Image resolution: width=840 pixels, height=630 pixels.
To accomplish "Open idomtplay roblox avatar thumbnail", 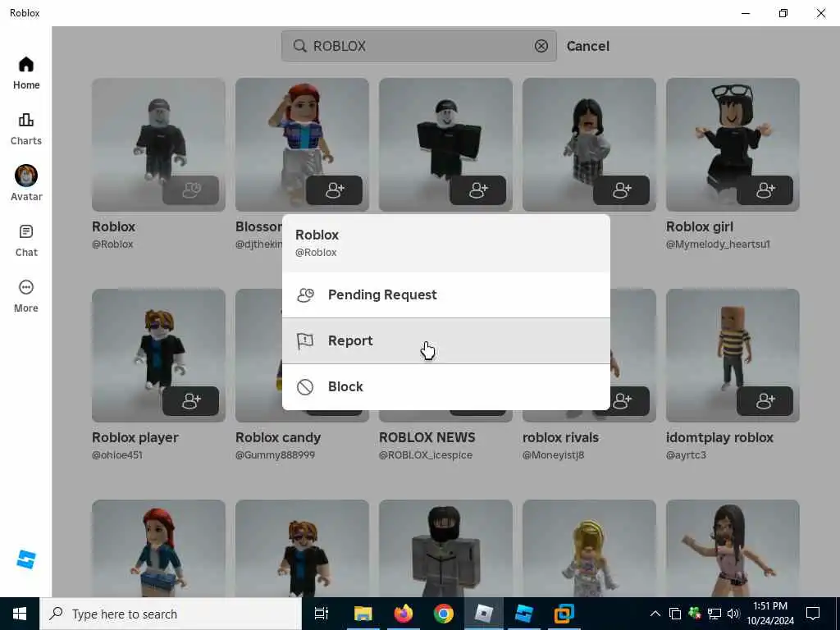I will click(733, 356).
